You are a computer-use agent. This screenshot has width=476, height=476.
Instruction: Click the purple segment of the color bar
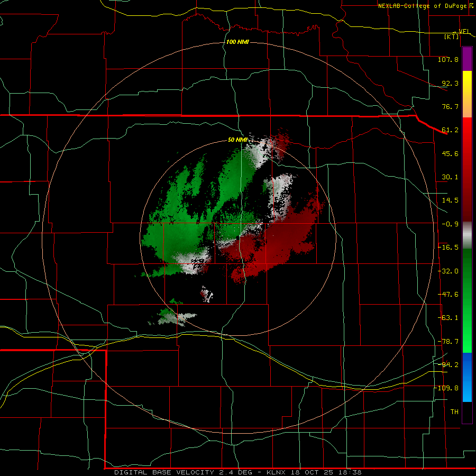(467, 59)
